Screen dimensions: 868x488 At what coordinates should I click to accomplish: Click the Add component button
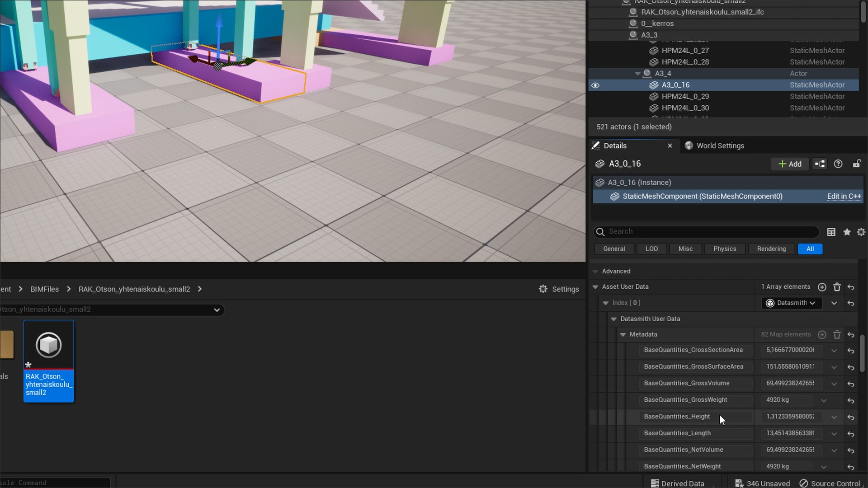(789, 164)
